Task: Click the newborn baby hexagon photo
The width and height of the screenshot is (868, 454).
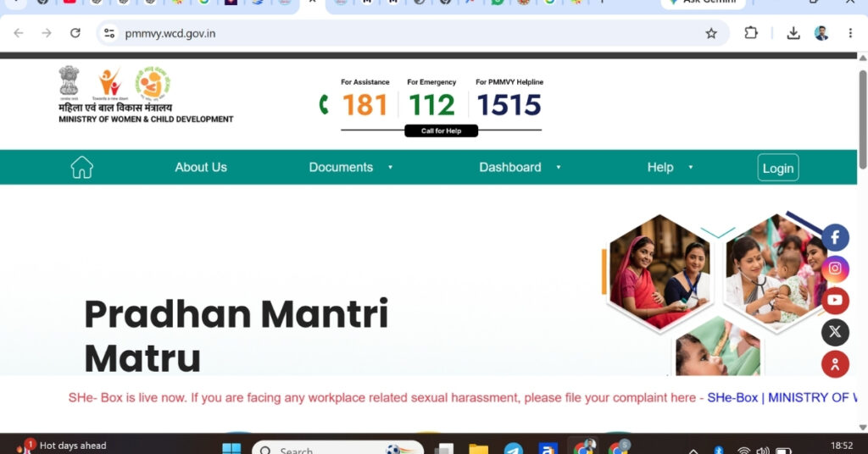Action: pyautogui.click(x=718, y=346)
